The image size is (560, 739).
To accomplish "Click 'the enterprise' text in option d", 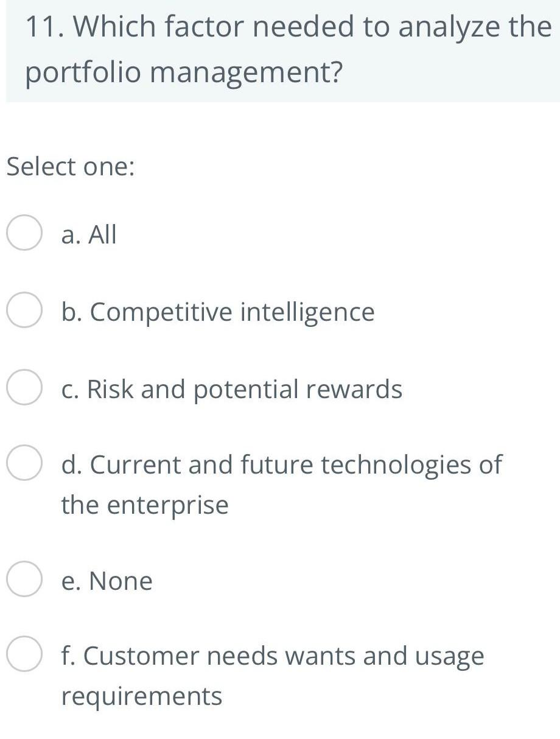I will pos(144,504).
